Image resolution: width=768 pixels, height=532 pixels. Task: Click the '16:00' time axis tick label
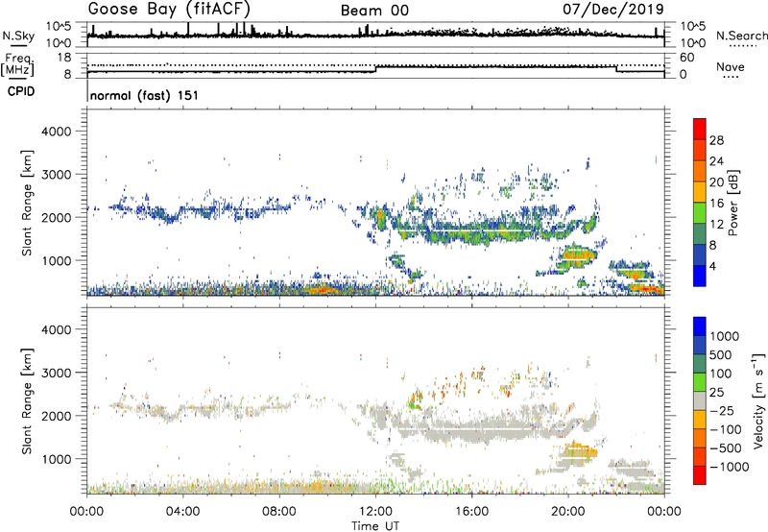pyautogui.click(x=471, y=512)
